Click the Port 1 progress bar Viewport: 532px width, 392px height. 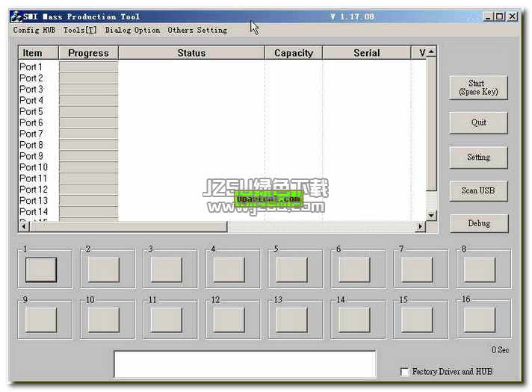coord(89,66)
